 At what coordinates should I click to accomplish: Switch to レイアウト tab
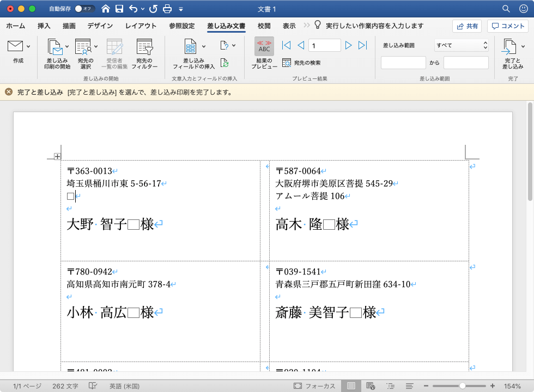coord(141,26)
